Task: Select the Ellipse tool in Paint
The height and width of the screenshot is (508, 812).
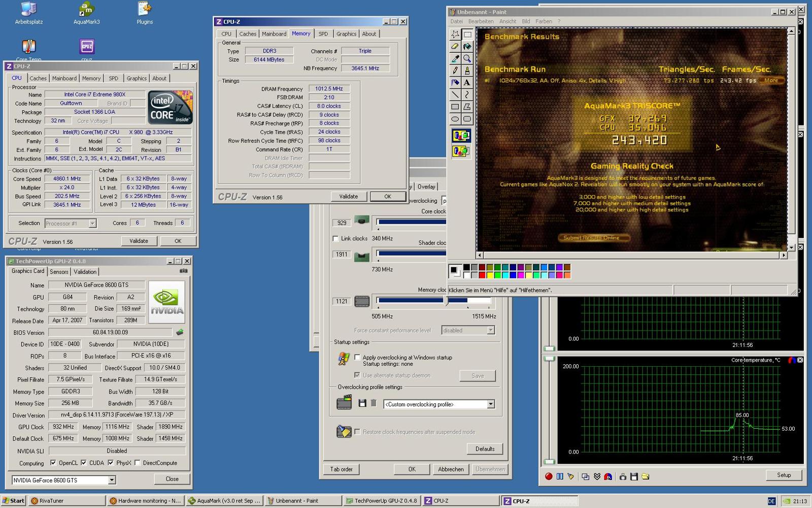Action: 455,119
